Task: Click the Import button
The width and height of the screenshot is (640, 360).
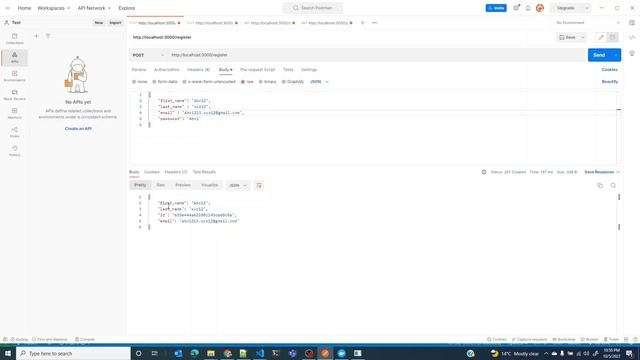Action: [x=115, y=23]
